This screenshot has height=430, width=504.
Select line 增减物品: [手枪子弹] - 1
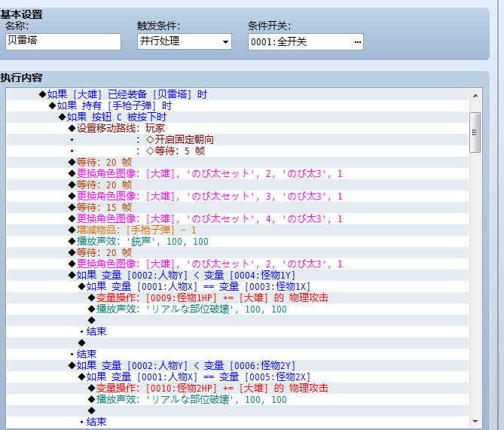[x=237, y=230]
